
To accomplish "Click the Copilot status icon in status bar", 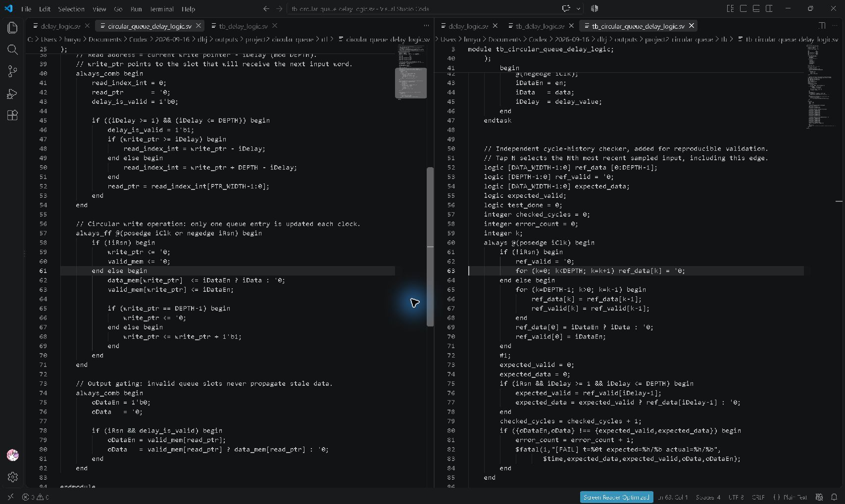I will click(819, 497).
